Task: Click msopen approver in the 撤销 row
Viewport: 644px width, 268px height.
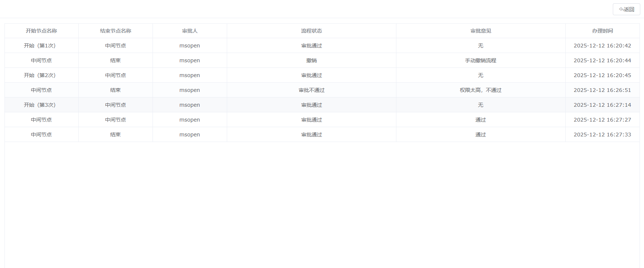Action: pos(190,60)
